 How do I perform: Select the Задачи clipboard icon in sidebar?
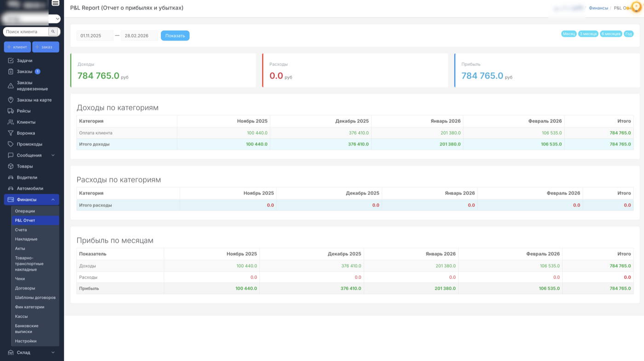point(10,60)
